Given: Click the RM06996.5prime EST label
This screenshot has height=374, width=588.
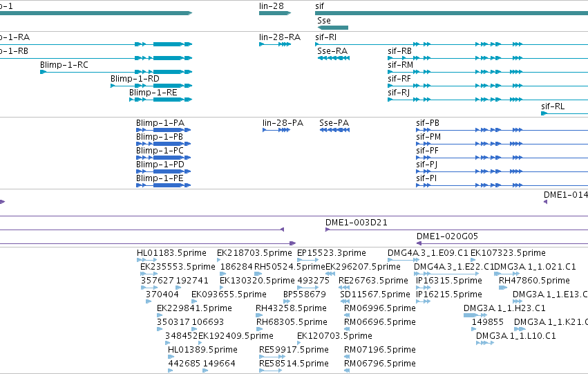Looking at the screenshot, I should pyautogui.click(x=380, y=308).
